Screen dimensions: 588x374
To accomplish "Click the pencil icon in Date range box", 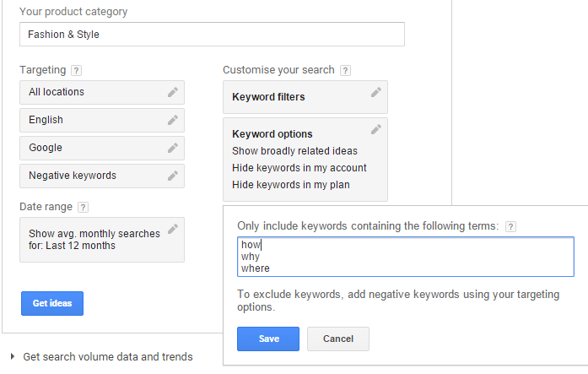I will pos(173,229).
